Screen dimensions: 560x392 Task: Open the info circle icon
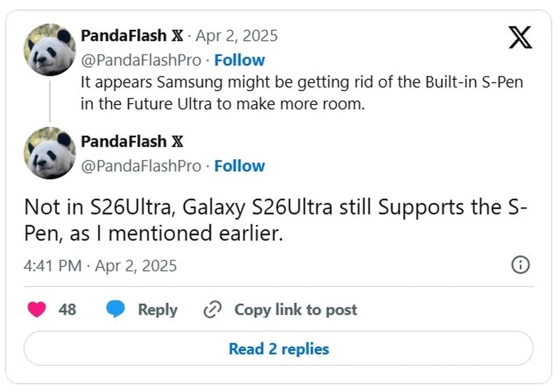[x=520, y=265]
